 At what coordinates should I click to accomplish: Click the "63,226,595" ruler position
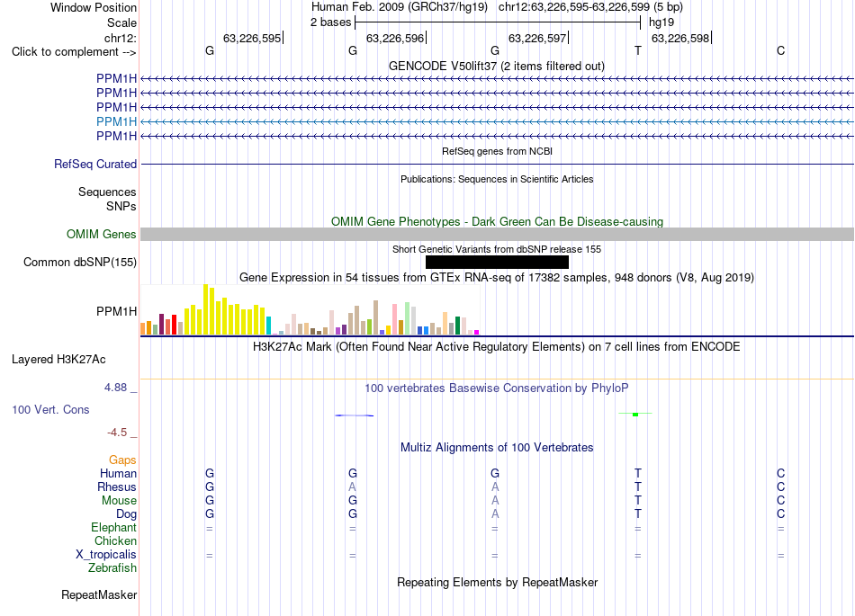pos(252,38)
